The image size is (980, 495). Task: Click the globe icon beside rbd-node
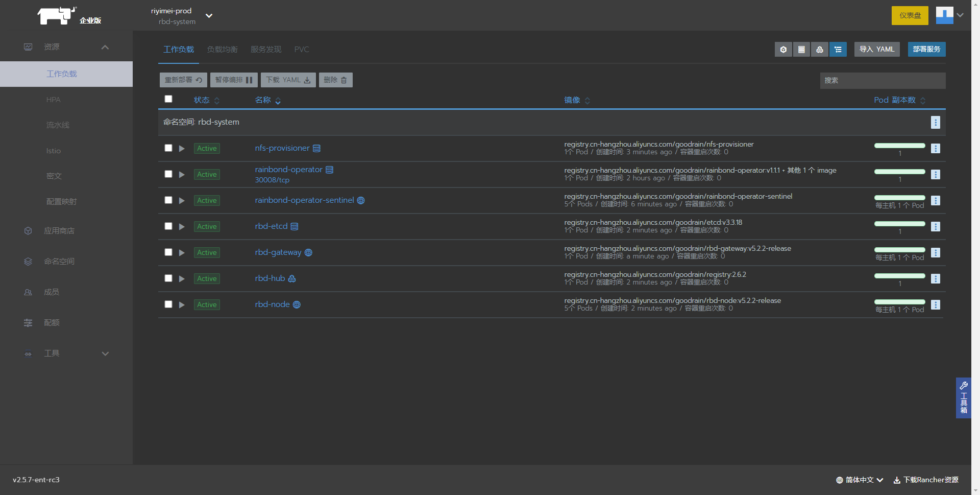click(x=297, y=305)
